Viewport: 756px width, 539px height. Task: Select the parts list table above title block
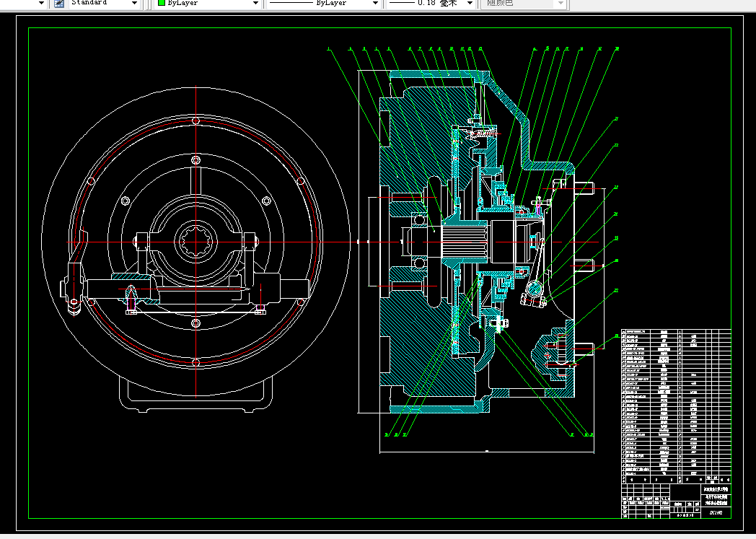coord(676,406)
